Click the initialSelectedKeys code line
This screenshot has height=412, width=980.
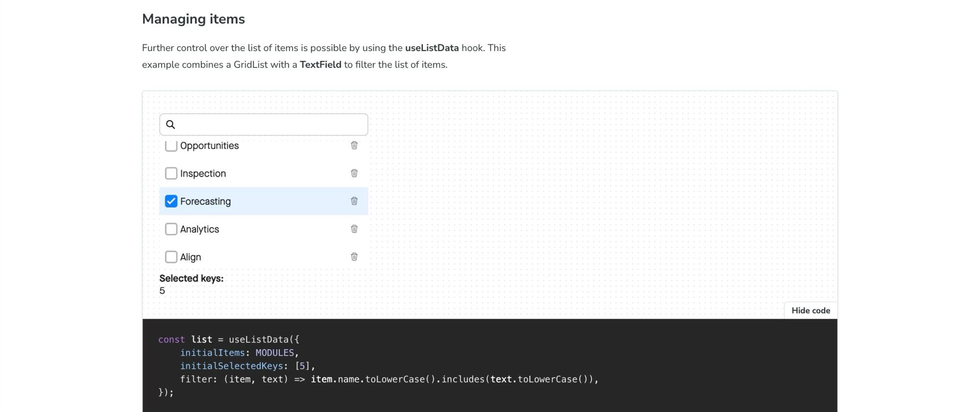pos(247,366)
